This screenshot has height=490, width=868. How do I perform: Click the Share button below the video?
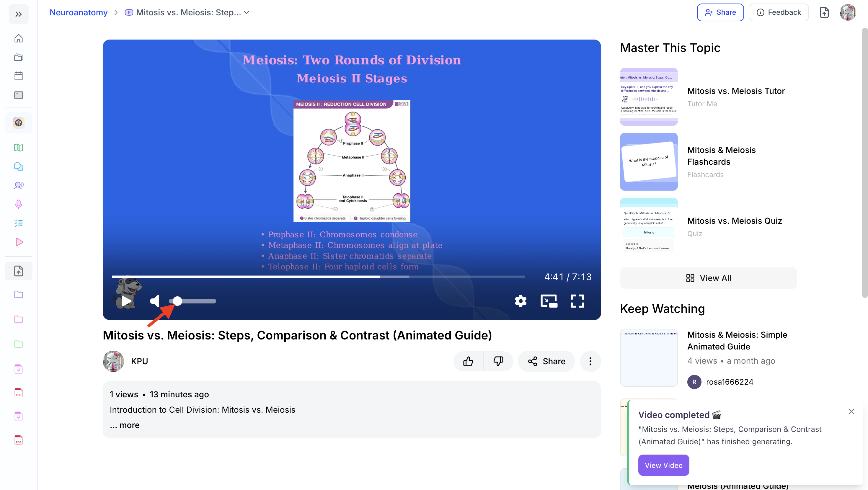pos(546,361)
